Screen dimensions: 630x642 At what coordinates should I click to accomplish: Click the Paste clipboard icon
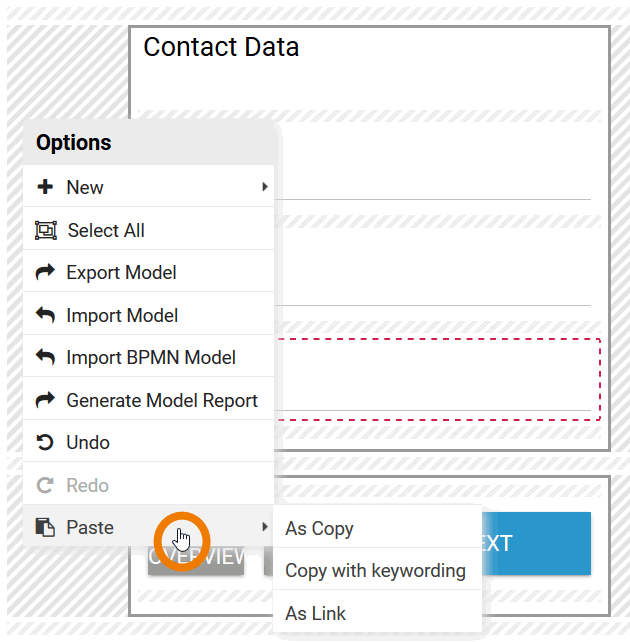[45, 527]
